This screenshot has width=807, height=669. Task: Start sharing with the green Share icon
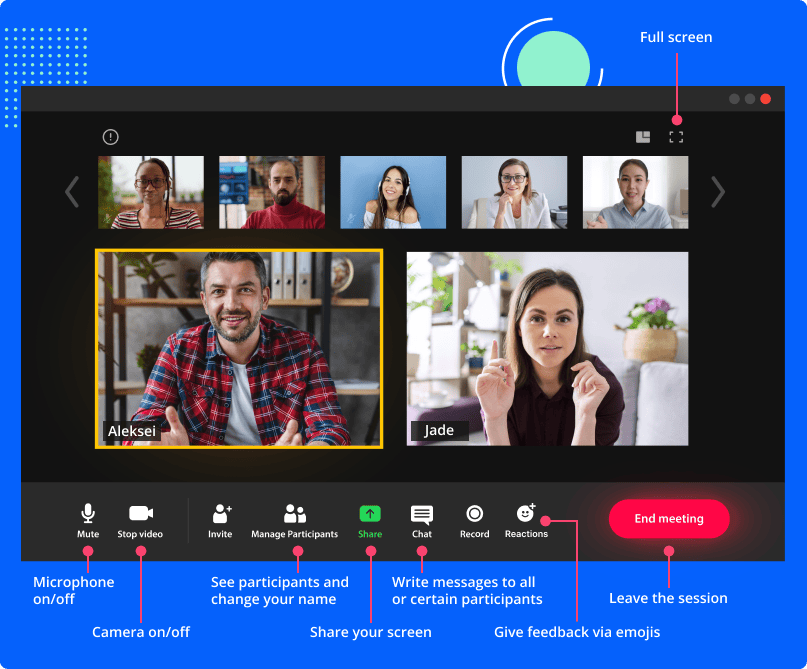pos(370,514)
